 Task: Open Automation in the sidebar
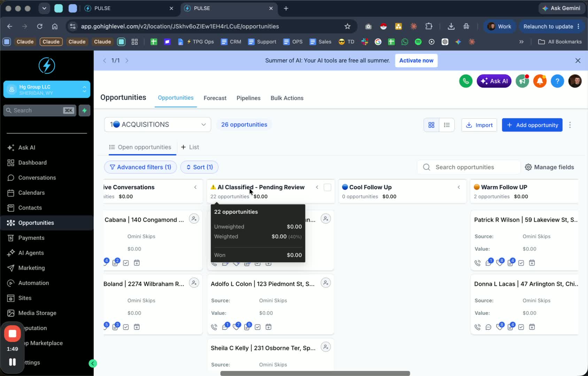47,283
